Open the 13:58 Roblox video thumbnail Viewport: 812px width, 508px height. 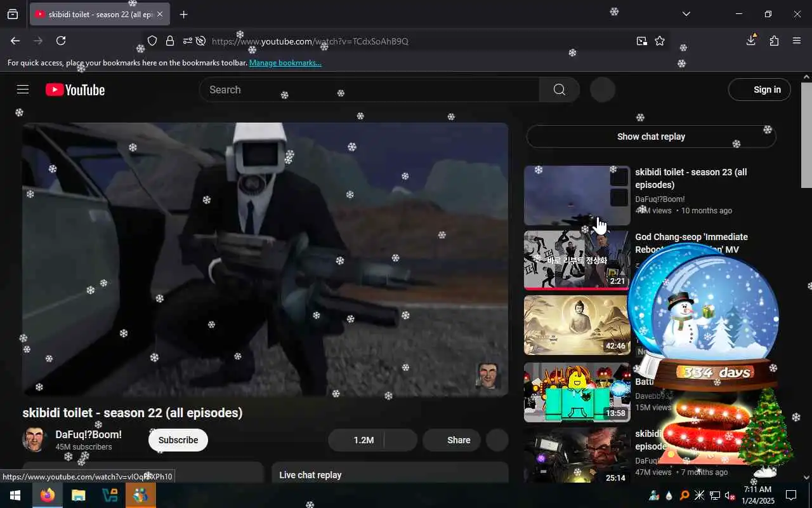[577, 392]
